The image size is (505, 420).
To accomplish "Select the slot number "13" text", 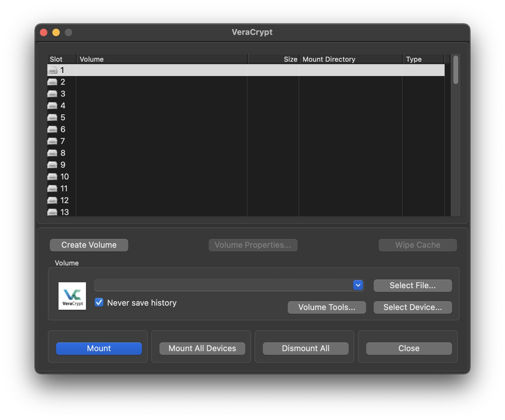I will pos(64,212).
